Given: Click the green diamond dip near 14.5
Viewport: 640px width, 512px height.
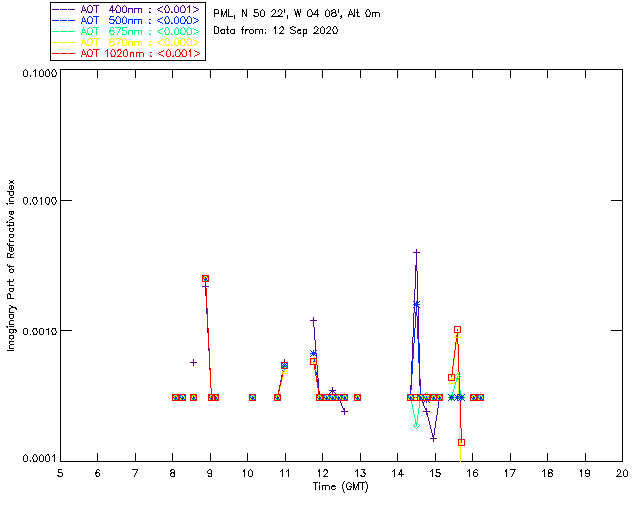Looking at the screenshot, I should (416, 425).
